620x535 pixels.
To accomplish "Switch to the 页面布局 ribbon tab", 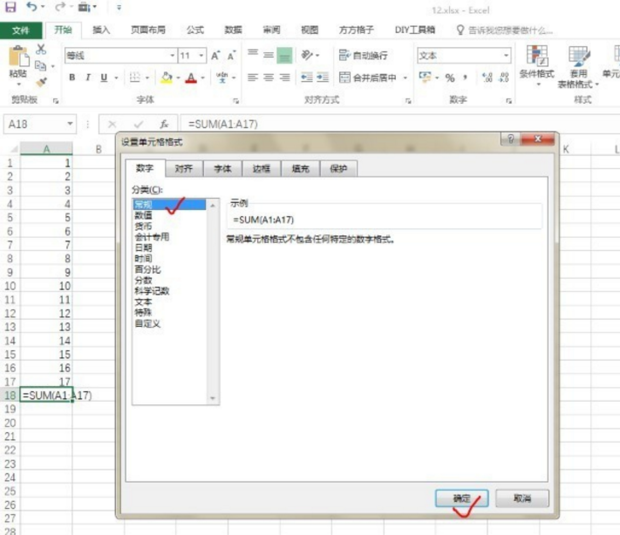I will (x=148, y=30).
